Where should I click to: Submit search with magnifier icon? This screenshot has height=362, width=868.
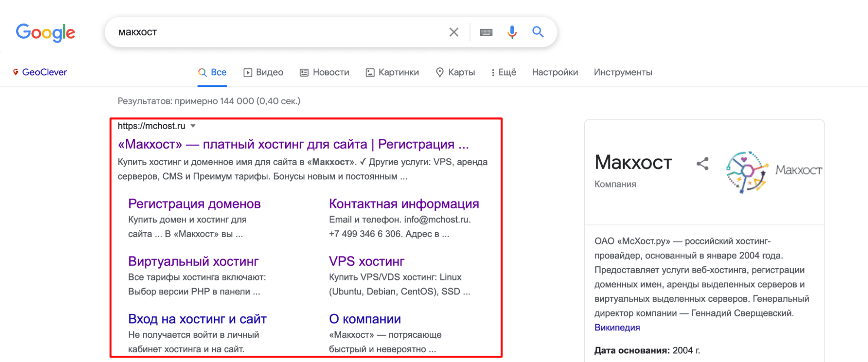(538, 32)
